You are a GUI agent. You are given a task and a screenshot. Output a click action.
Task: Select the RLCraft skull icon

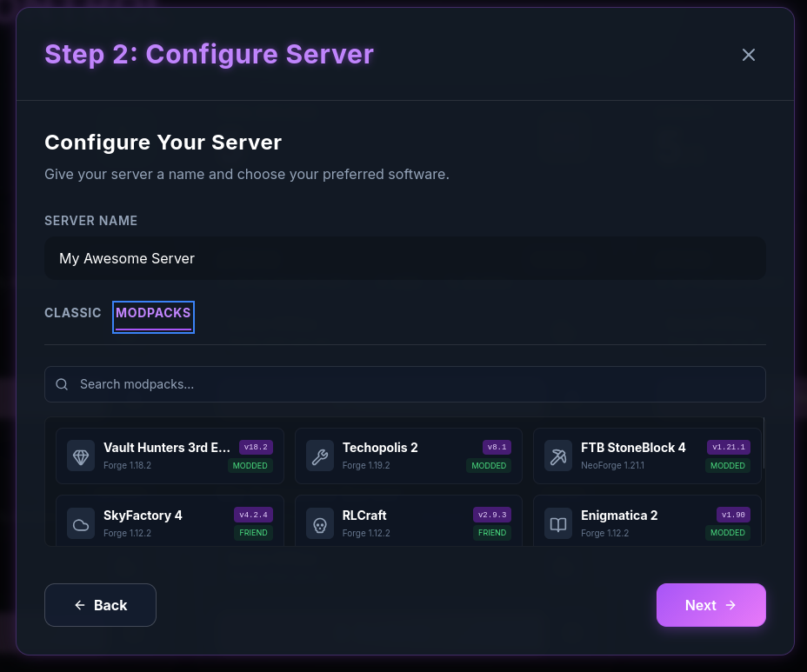[319, 522]
